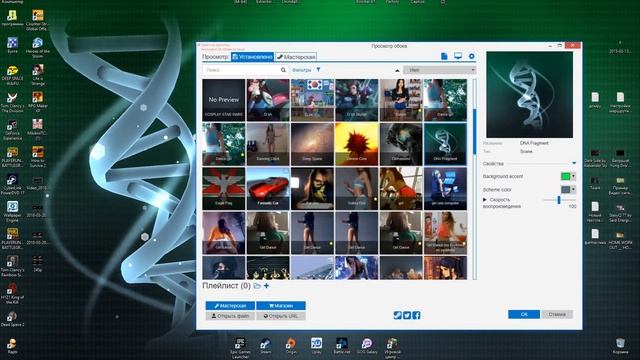Screen dimensions: 640x360
Task: Click the search magnifier icon
Action: point(283,70)
